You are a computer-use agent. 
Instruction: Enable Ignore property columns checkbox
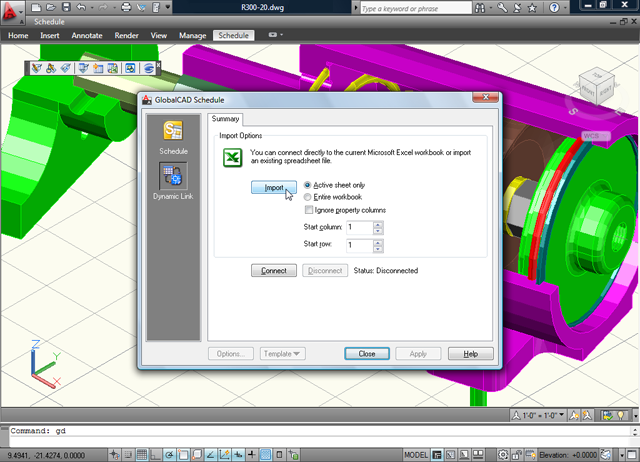click(308, 210)
